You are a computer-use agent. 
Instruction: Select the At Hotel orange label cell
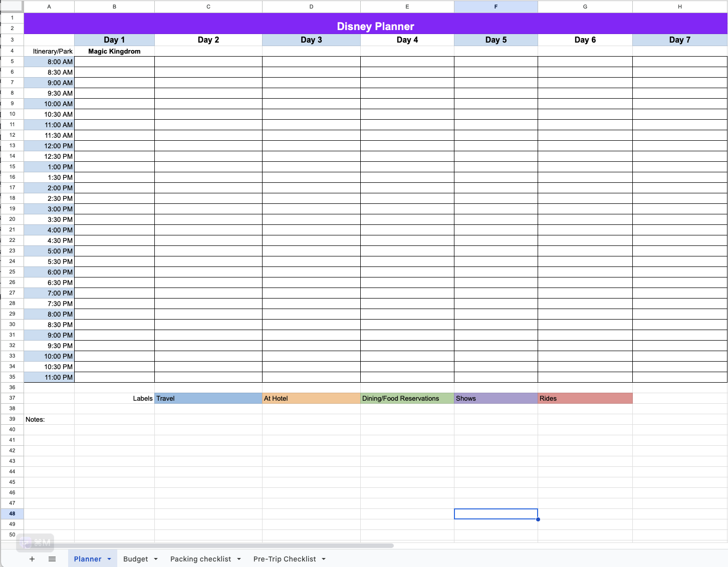coord(311,398)
